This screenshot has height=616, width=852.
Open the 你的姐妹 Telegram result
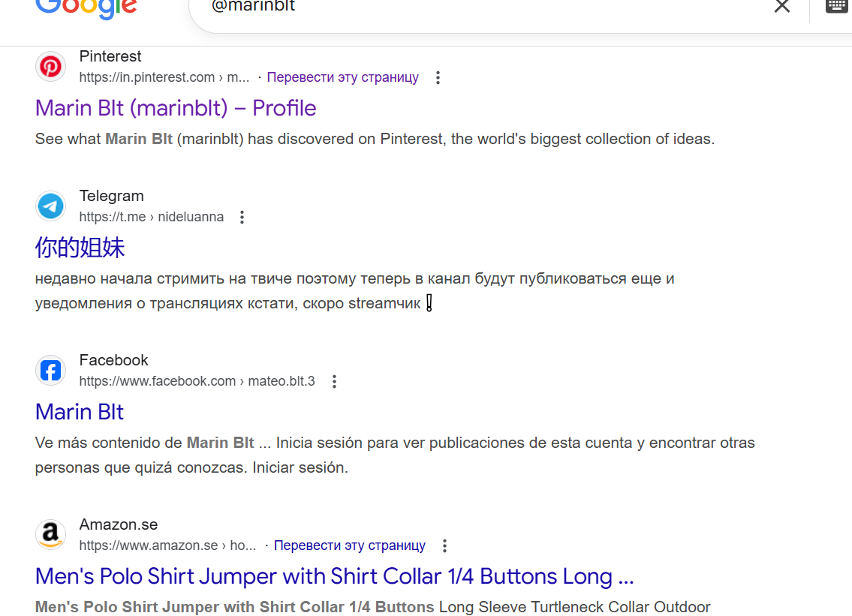click(x=80, y=248)
